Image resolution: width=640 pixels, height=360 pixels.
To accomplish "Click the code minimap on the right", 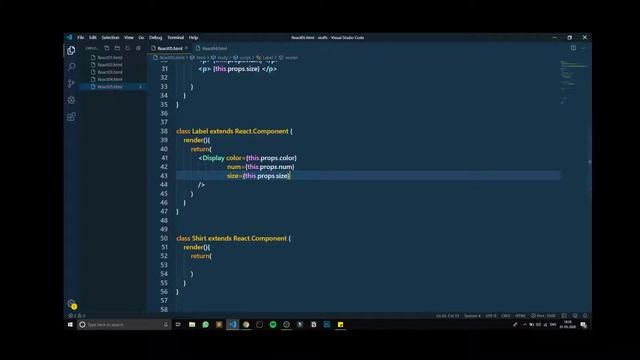I will 575,82.
